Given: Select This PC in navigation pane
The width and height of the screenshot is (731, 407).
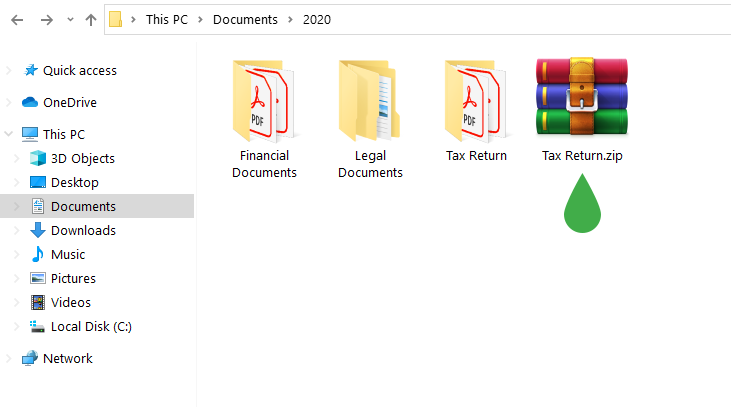Looking at the screenshot, I should tap(64, 134).
